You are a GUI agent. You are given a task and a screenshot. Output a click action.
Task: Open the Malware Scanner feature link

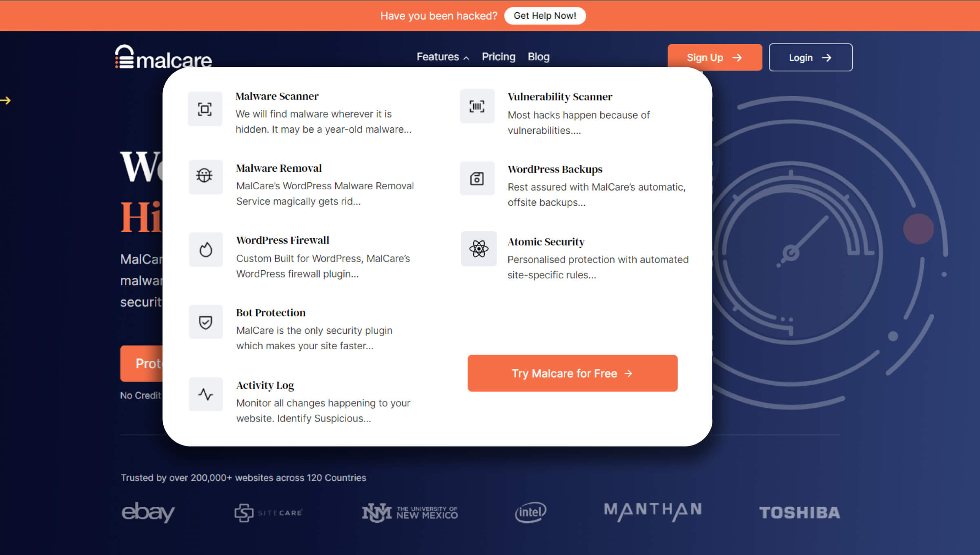click(277, 96)
